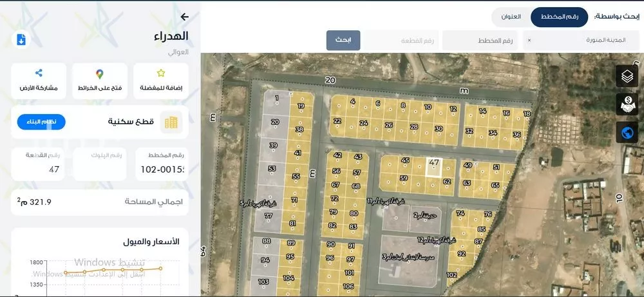Click the رقم المخطط value 102-0015

coord(163,169)
